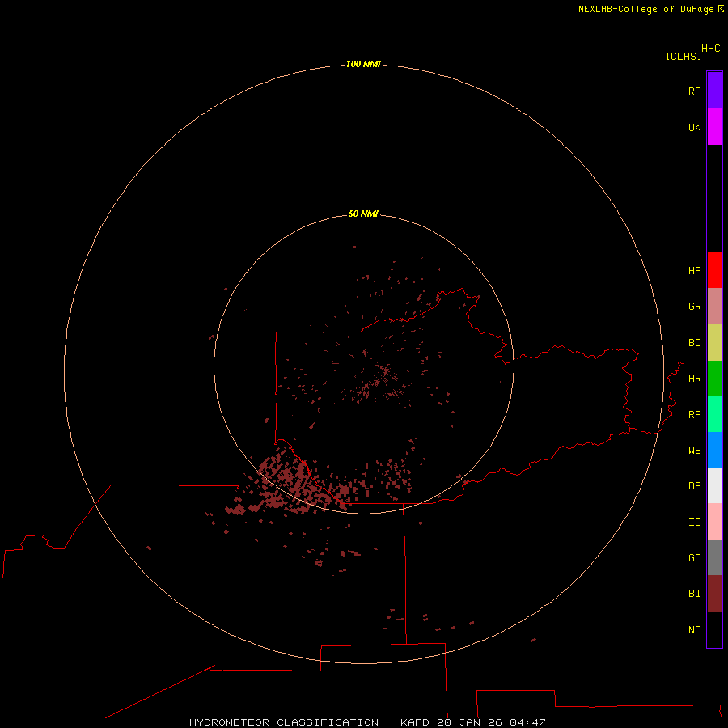
Task: Click the KAPD radar site identifier
Action: (x=415, y=722)
